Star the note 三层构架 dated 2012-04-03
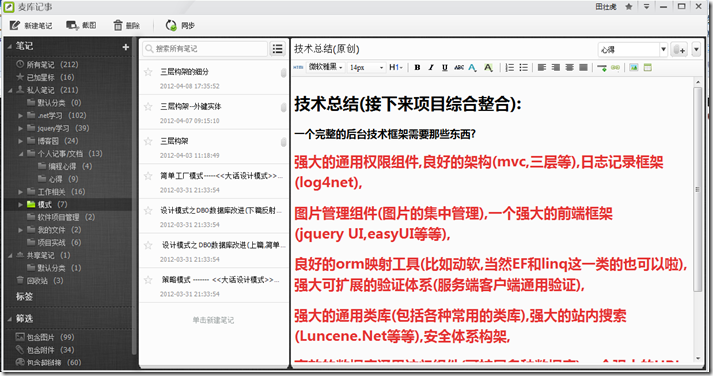 [x=148, y=141]
